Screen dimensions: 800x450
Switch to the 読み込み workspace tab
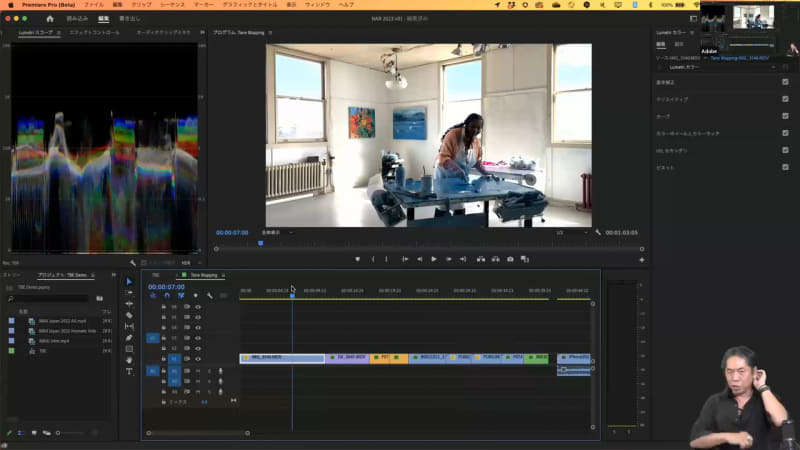(77, 18)
